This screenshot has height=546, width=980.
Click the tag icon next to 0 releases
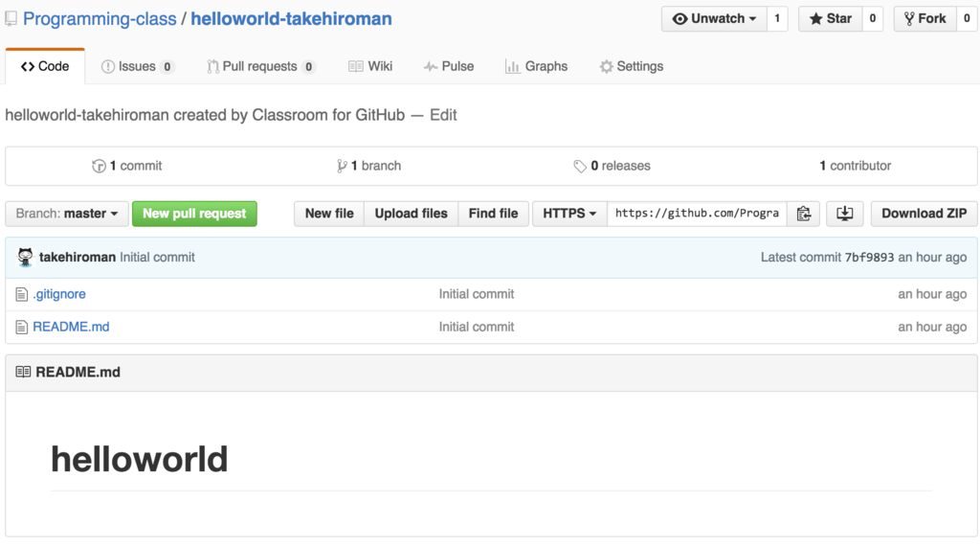click(580, 167)
